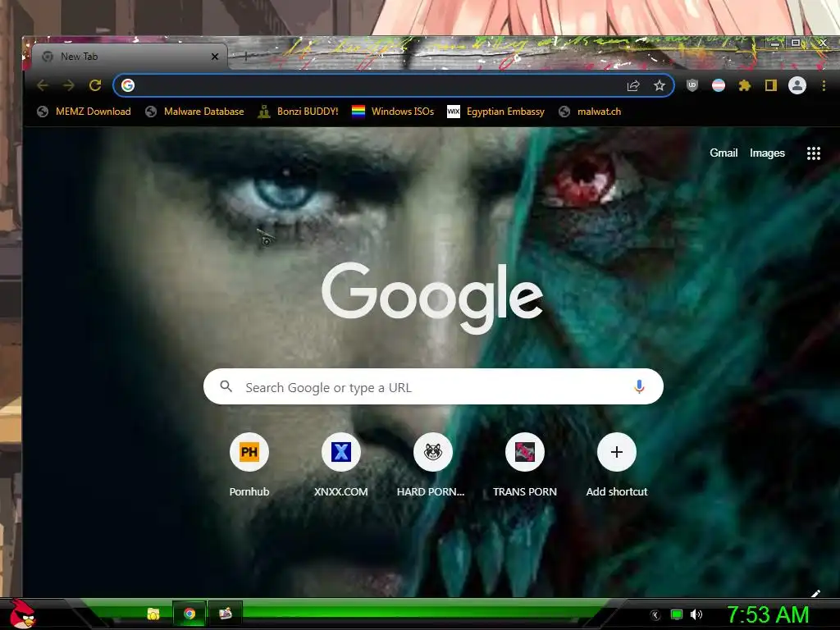
Task: Minimize the Chrome window
Action: click(x=774, y=43)
